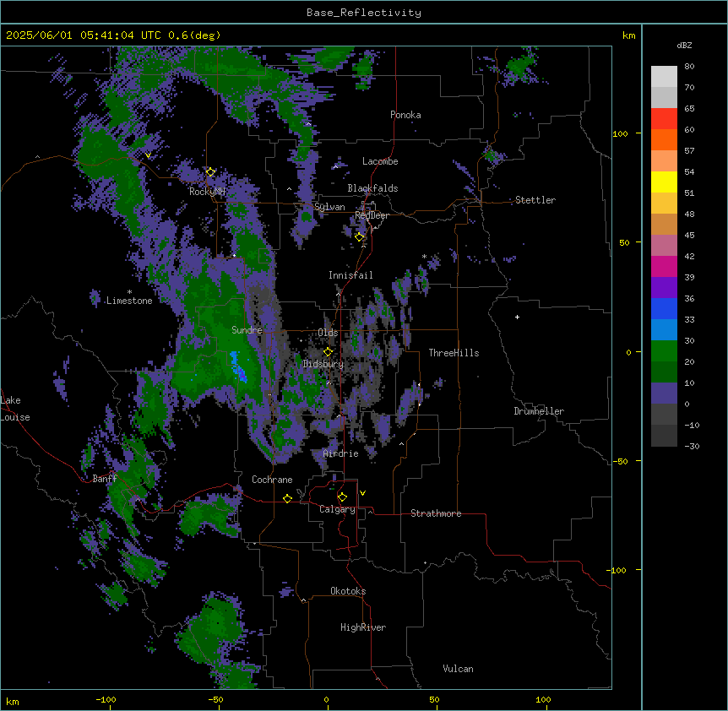
Task: Click the yellow v marker east of Calgary diamond
Action: click(x=362, y=493)
